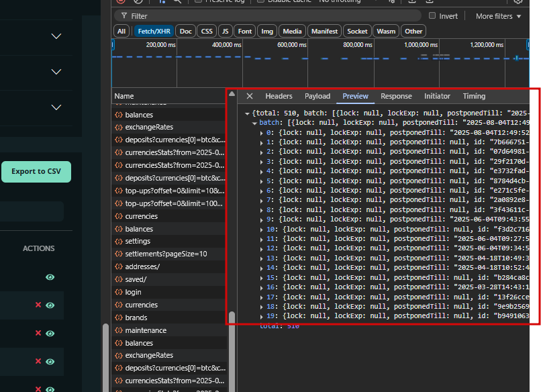Toggle the Fetch/XHR type filter
This screenshot has height=392, width=541.
154,32
